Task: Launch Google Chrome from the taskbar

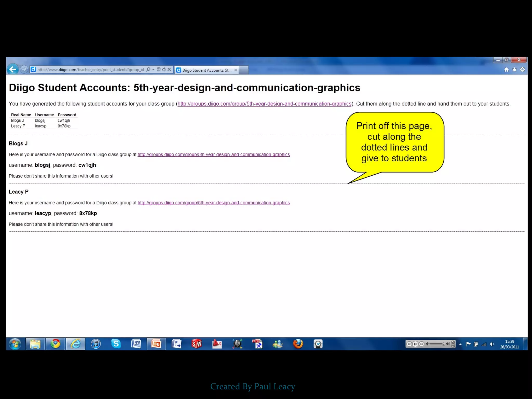Action: 55,344
